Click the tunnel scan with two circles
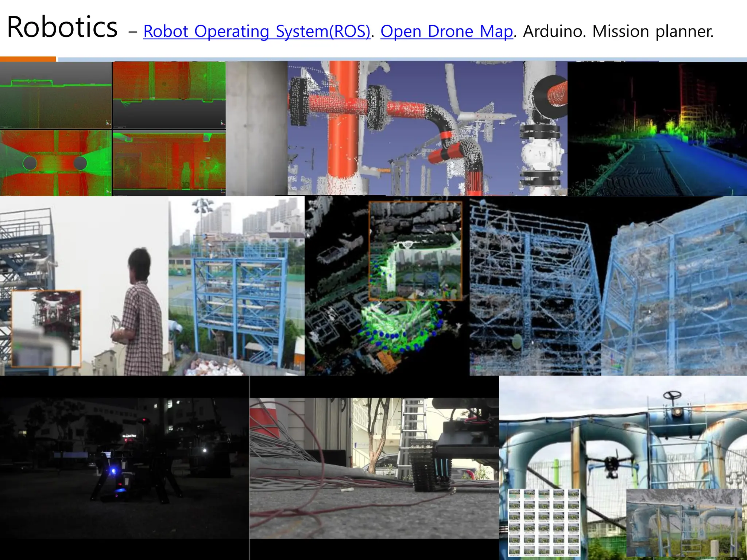The width and height of the screenshot is (747, 560). click(x=55, y=163)
